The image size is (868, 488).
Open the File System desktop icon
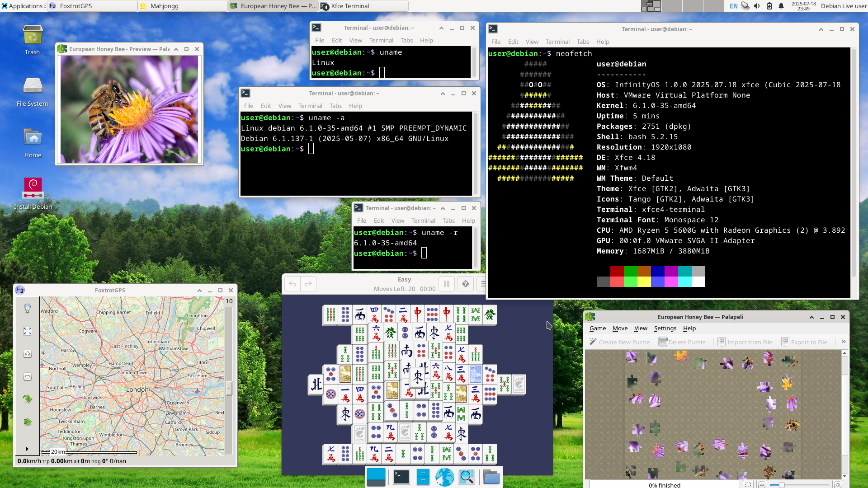[33, 91]
